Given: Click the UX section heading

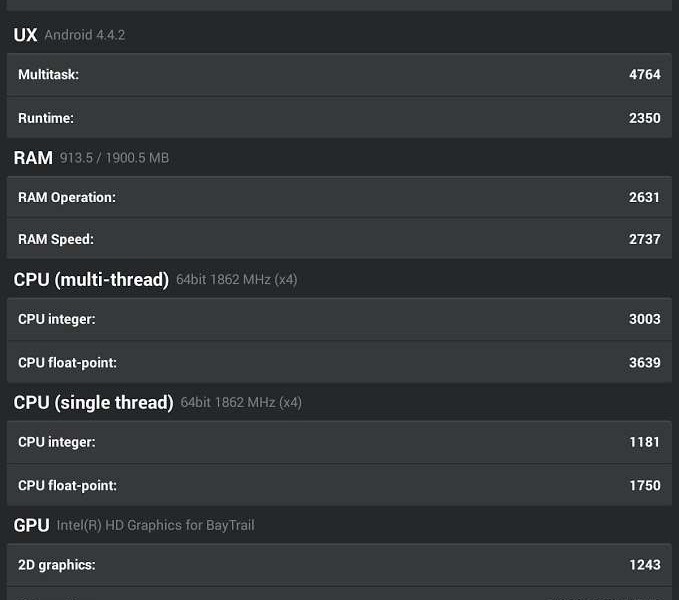Looking at the screenshot, I should point(25,35).
